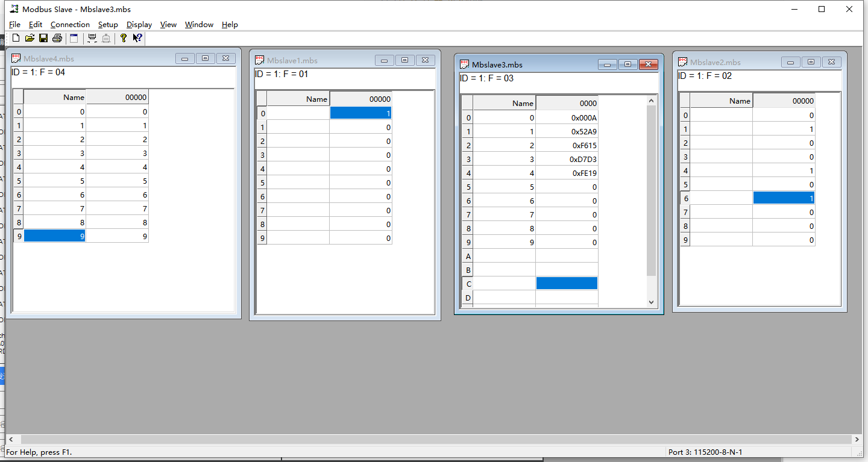Open the Display menu
Image resolution: width=868 pixels, height=462 pixels.
tap(139, 25)
